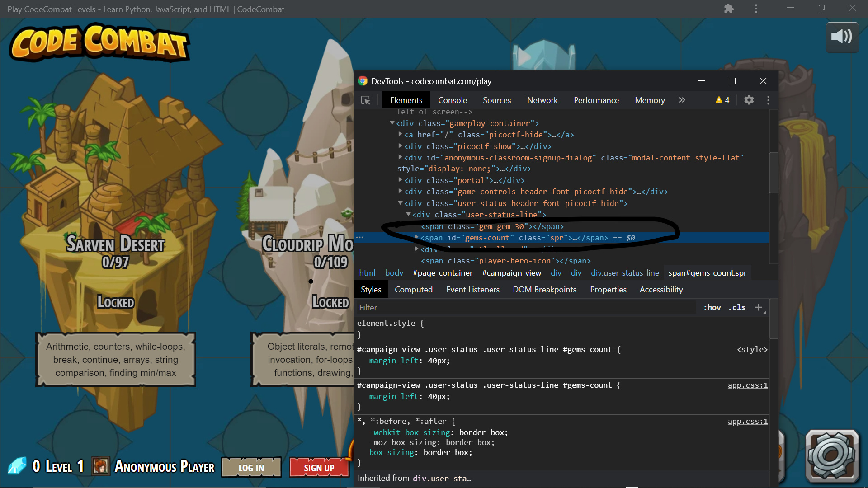Click the row actions ellipsis in Elements
Viewport: 868px width, 488px height.
[360, 238]
